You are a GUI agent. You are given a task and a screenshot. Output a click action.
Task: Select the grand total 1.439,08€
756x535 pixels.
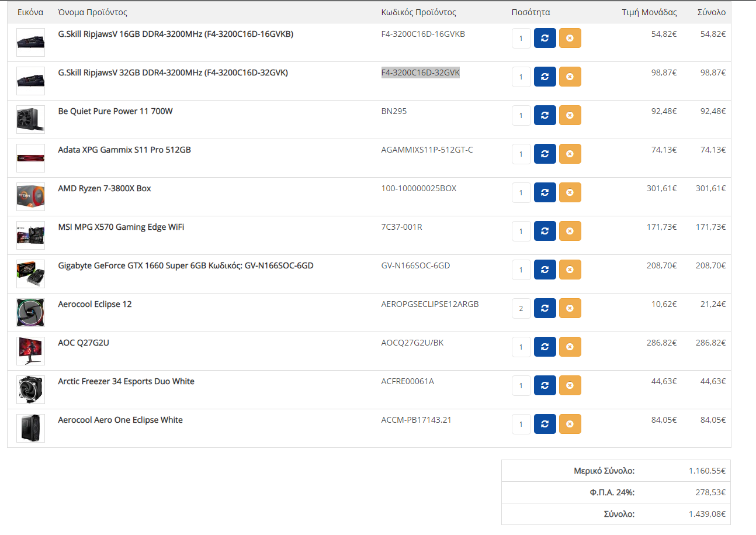[707, 515]
